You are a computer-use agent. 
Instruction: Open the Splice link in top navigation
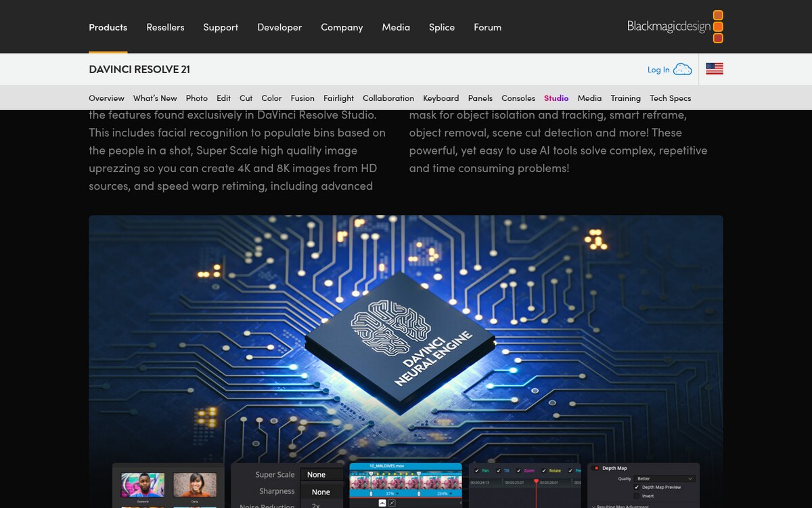[442, 27]
